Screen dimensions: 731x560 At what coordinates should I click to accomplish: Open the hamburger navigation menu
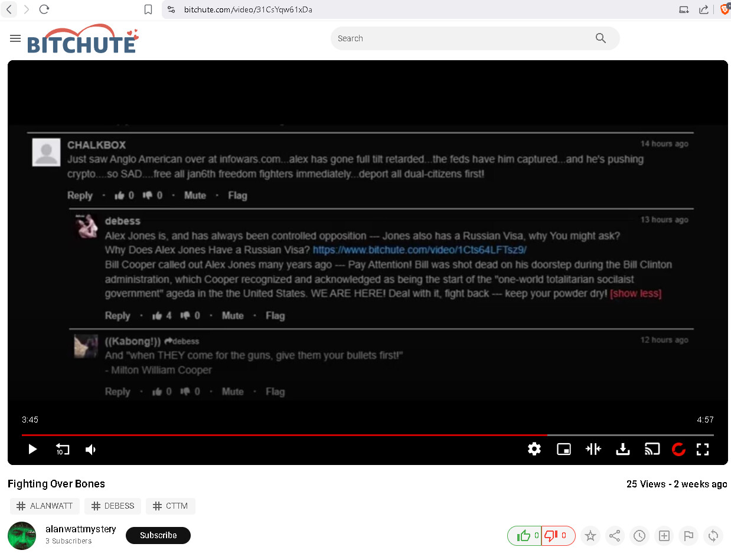pyautogui.click(x=15, y=38)
